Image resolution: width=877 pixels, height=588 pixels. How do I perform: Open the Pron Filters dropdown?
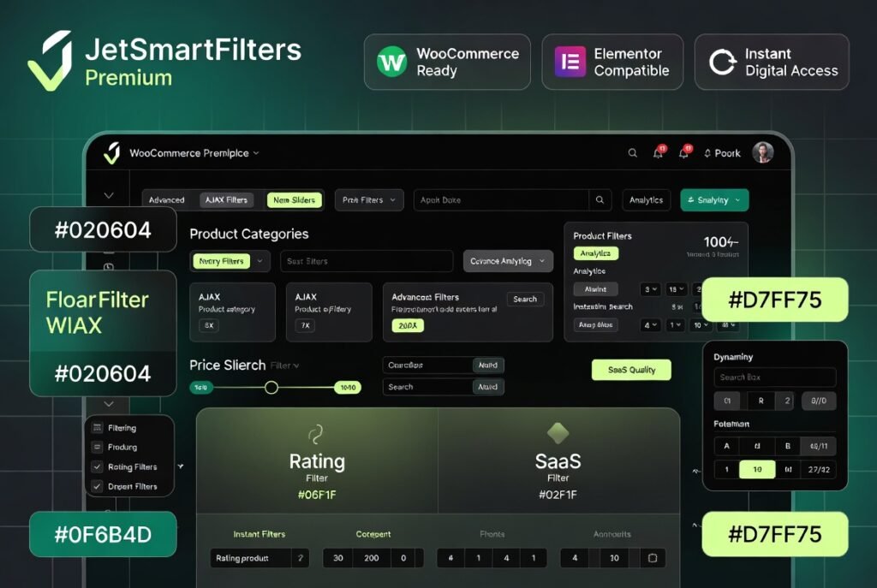click(x=369, y=199)
